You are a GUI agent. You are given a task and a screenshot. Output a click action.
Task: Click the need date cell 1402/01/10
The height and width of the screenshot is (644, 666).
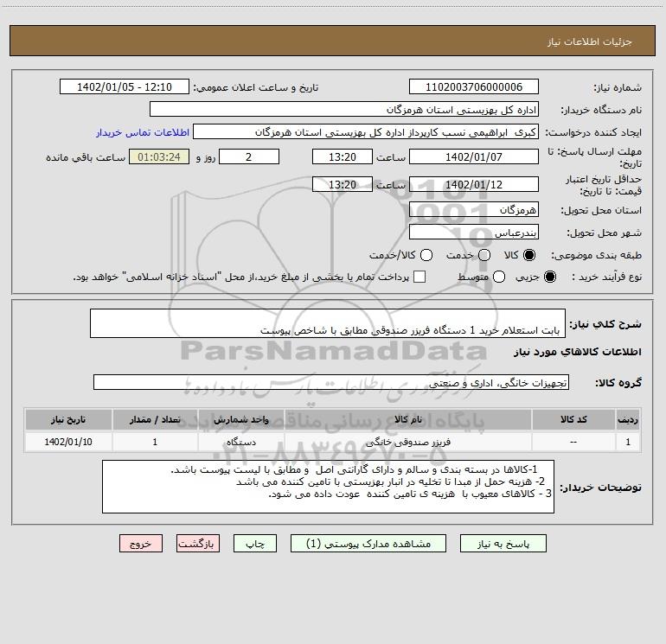[68, 442]
